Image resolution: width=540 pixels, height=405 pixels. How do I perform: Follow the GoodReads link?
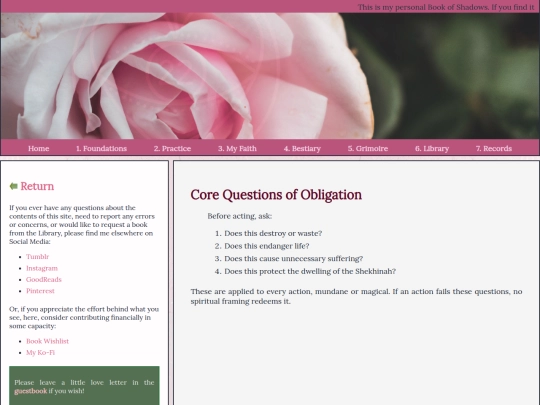pyautogui.click(x=44, y=279)
